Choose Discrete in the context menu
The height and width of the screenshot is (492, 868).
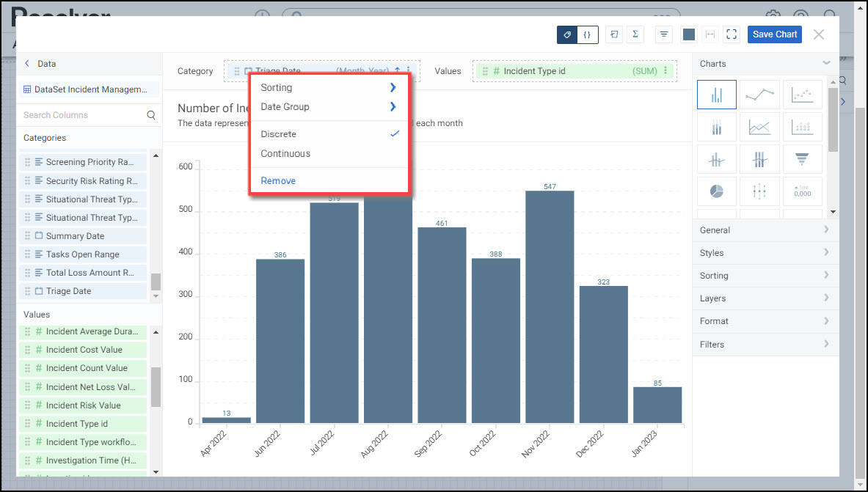click(x=279, y=134)
